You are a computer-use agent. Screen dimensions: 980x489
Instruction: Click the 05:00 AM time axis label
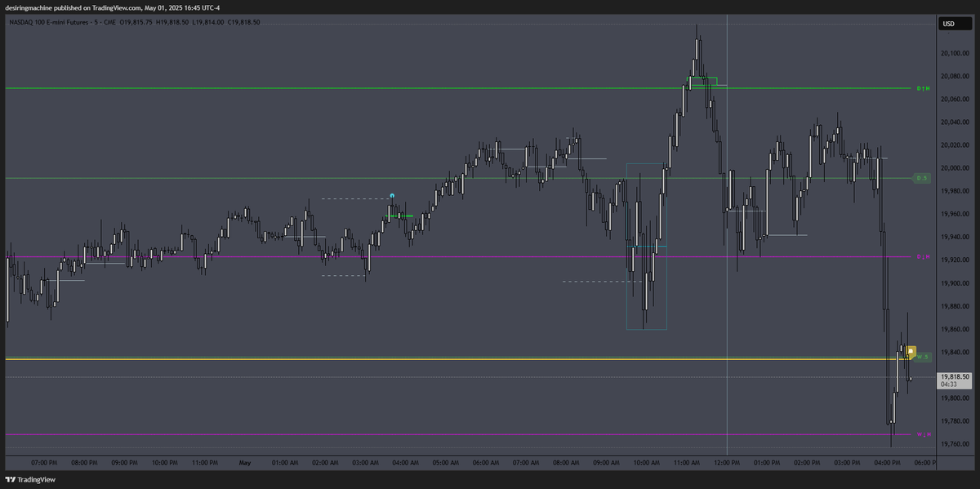(444, 463)
